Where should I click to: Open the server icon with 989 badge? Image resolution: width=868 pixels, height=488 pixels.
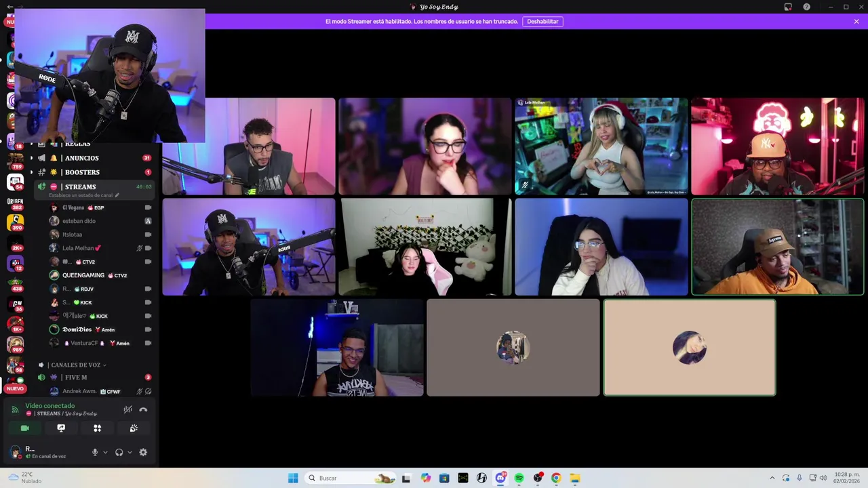[15, 344]
